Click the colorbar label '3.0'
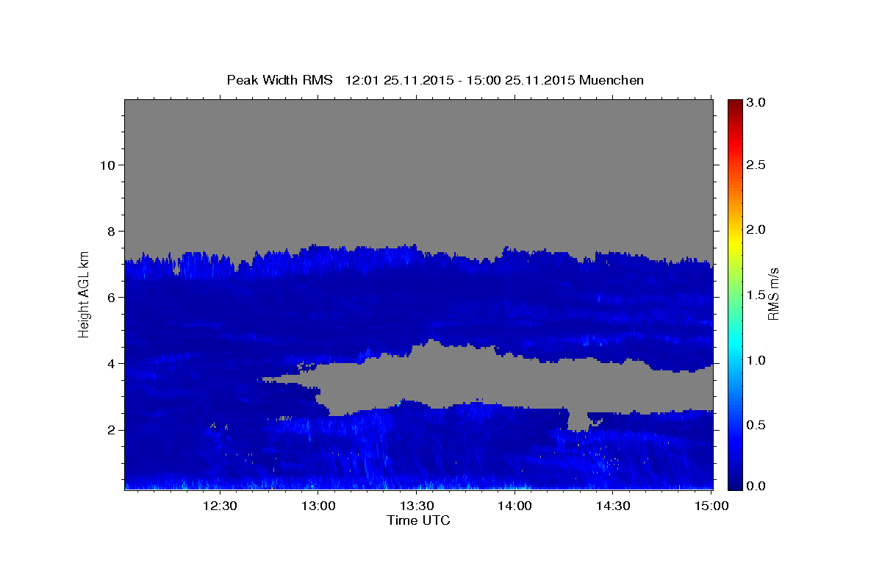 [757, 103]
